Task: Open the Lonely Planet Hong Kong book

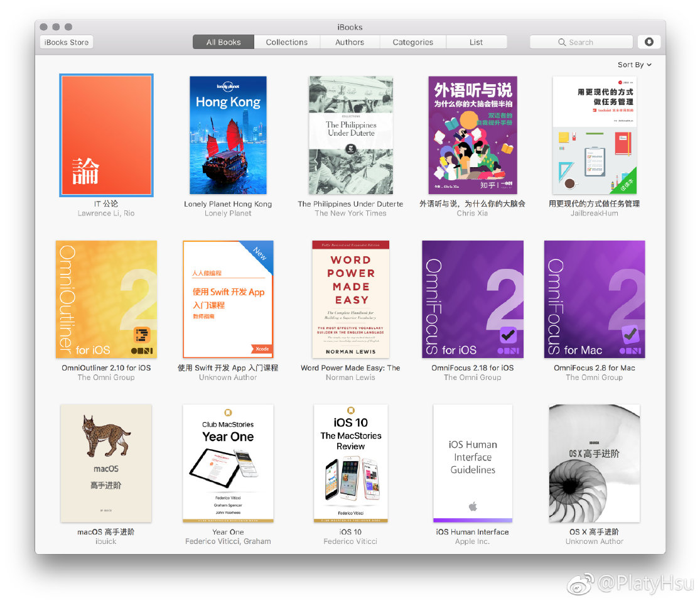Action: pyautogui.click(x=228, y=135)
